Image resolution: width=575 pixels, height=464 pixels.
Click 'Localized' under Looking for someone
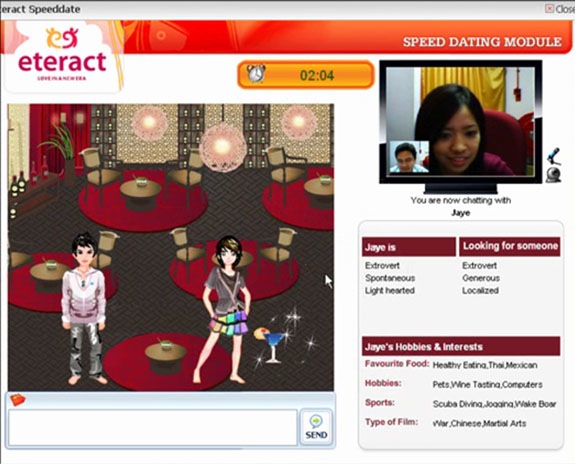click(x=480, y=291)
